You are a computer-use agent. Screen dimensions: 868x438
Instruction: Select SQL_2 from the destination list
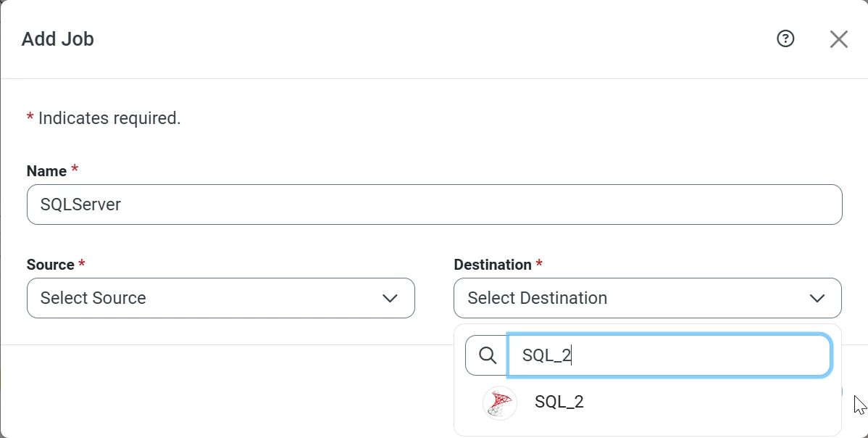point(559,402)
